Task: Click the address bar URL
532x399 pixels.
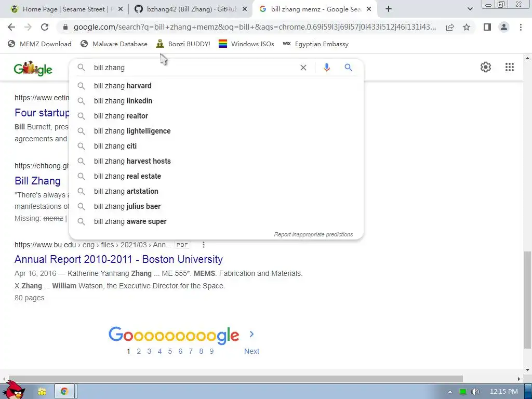Action: [x=255, y=27]
